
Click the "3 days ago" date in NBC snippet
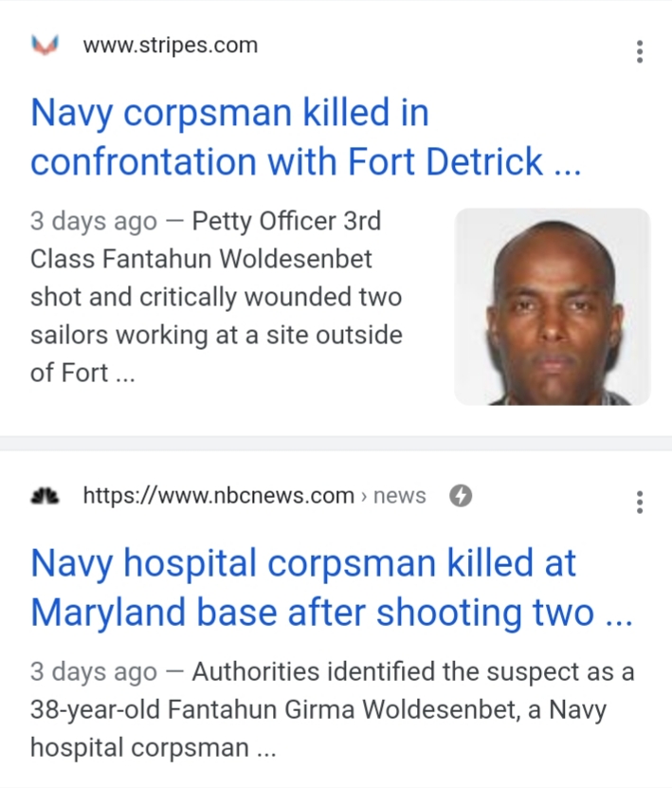(x=93, y=672)
